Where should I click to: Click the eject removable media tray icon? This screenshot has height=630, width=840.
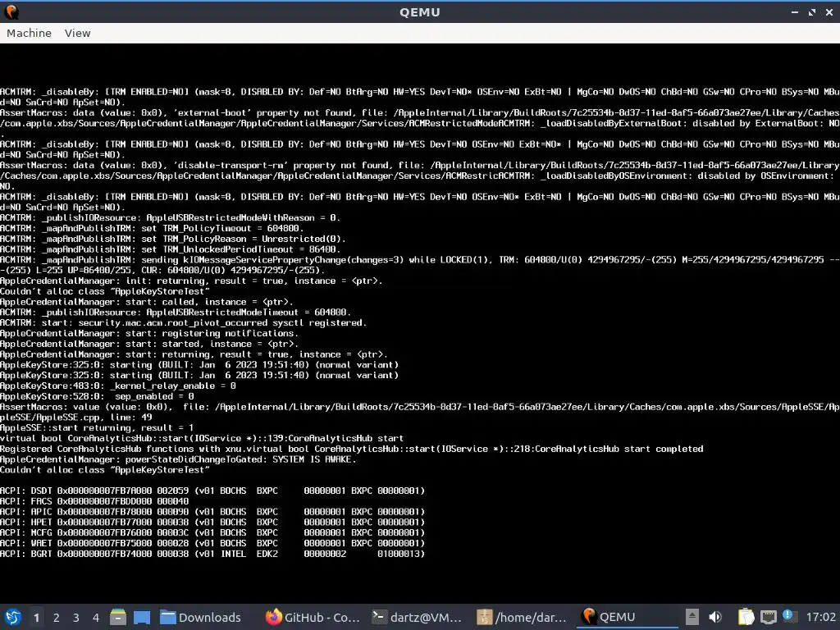coord(692,617)
